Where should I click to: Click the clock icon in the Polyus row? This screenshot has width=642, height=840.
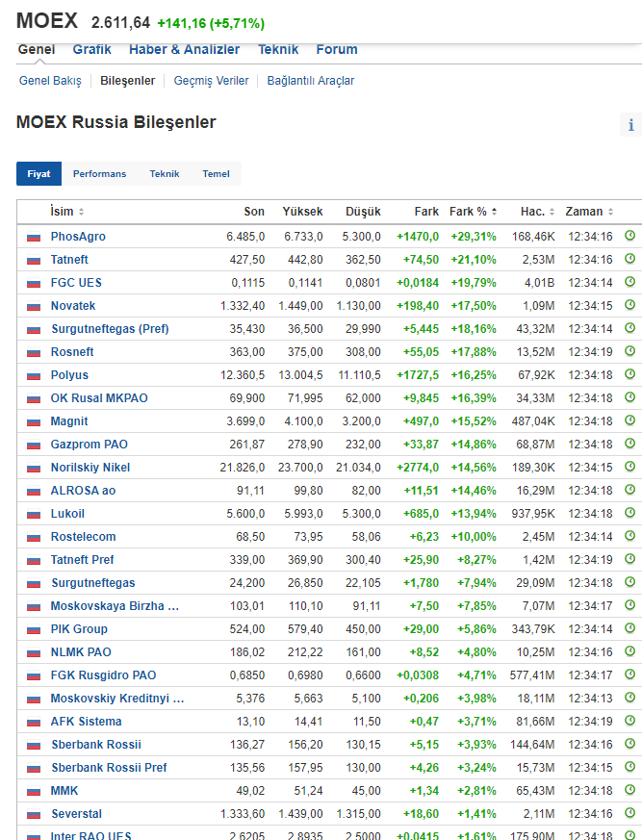coord(630,373)
